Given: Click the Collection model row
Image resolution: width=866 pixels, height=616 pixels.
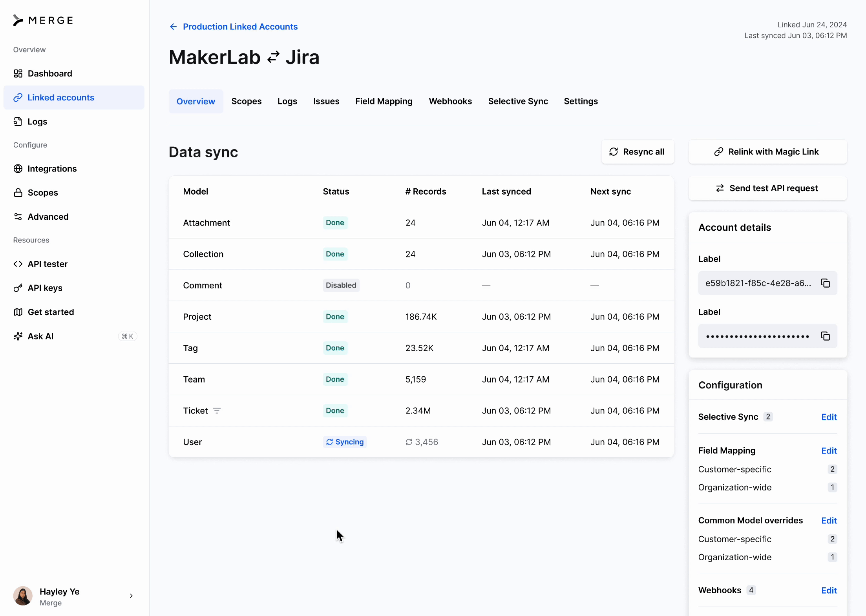Looking at the screenshot, I should pos(421,254).
